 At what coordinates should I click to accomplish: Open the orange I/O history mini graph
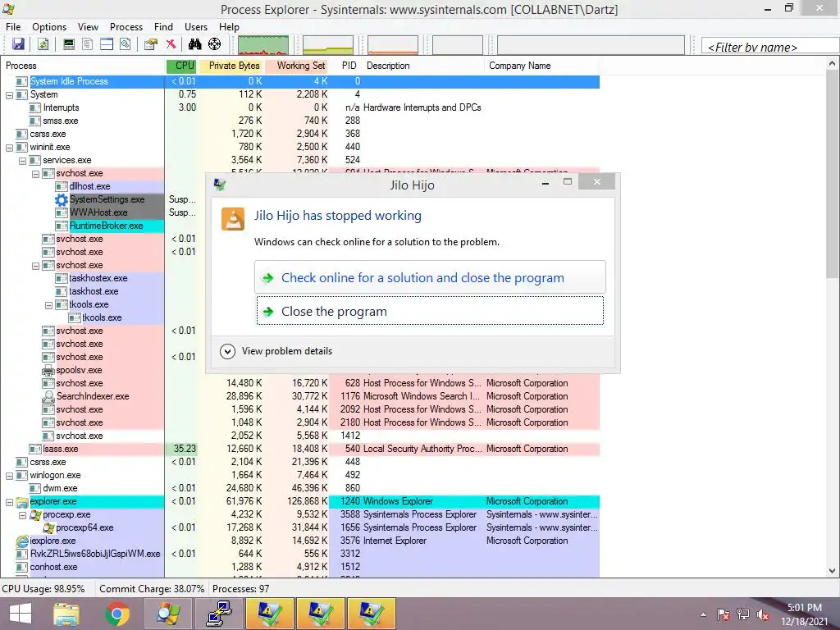(x=393, y=45)
